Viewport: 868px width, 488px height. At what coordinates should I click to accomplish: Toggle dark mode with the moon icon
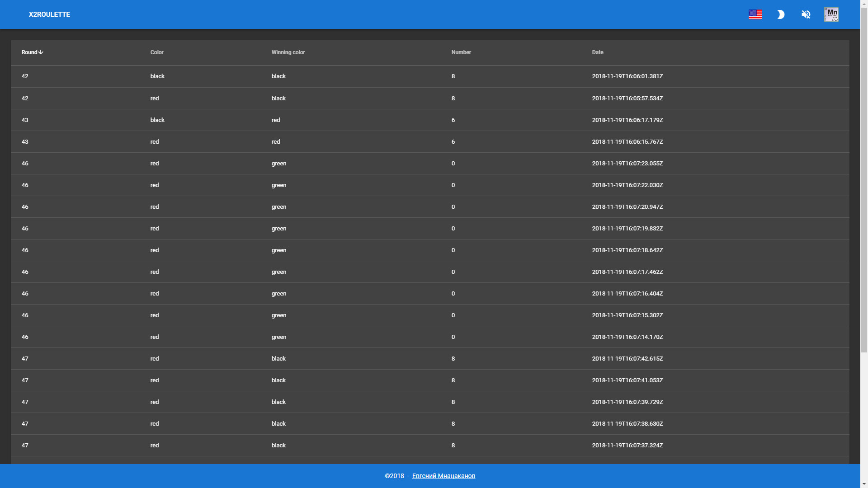[x=781, y=14]
